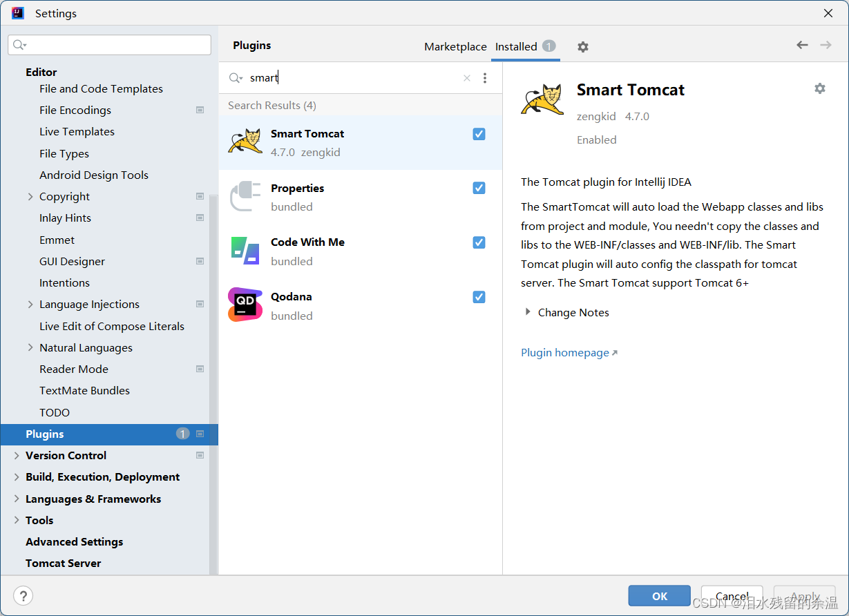
Task: Expand the Change Notes disclosure
Action: pos(529,312)
